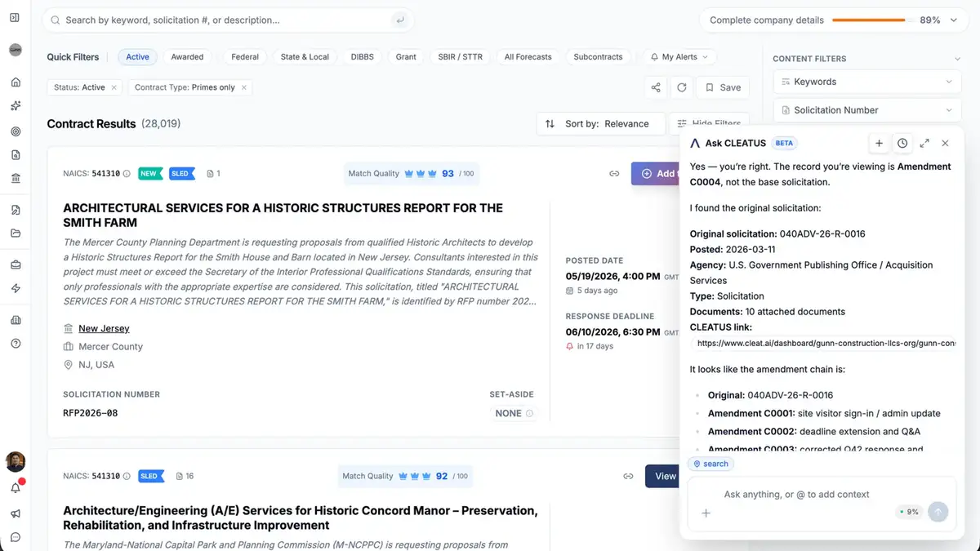Focus the Ask anything chat input
This screenshot has height=551, width=980.
point(821,494)
